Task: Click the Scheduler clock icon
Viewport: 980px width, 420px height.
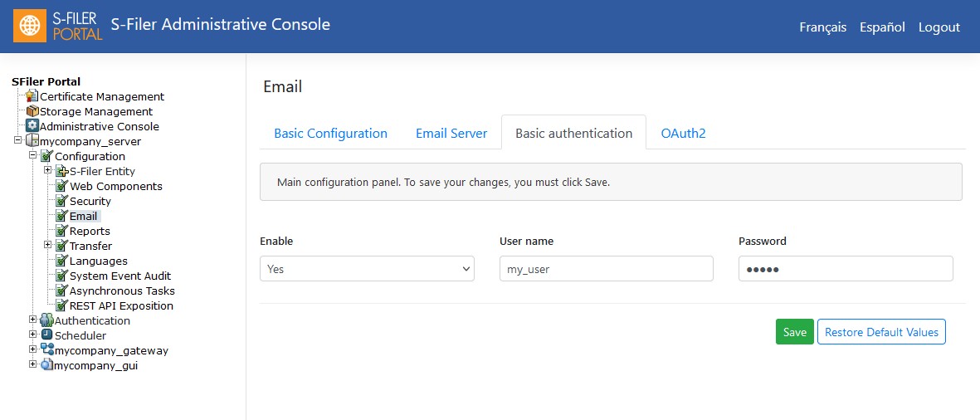Action: coord(46,335)
